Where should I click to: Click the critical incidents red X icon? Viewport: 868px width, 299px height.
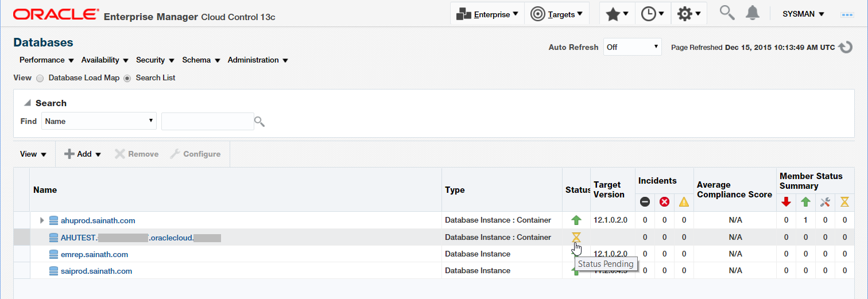point(664,202)
